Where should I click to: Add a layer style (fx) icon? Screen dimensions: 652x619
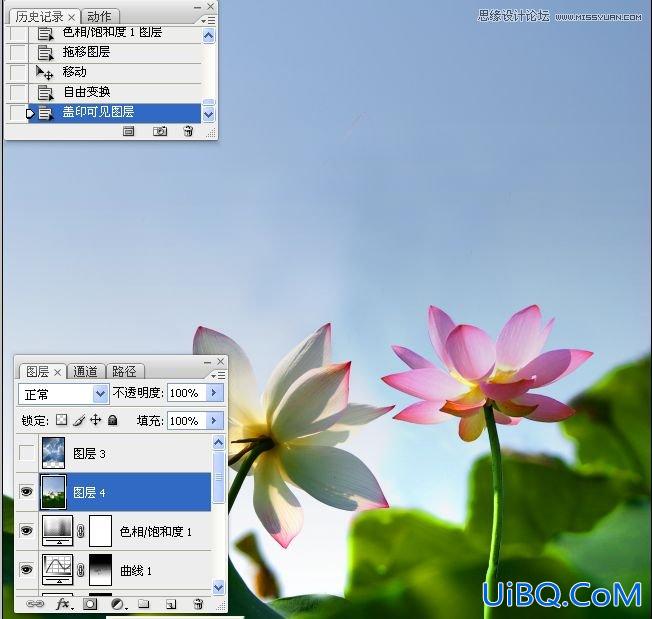tap(64, 604)
